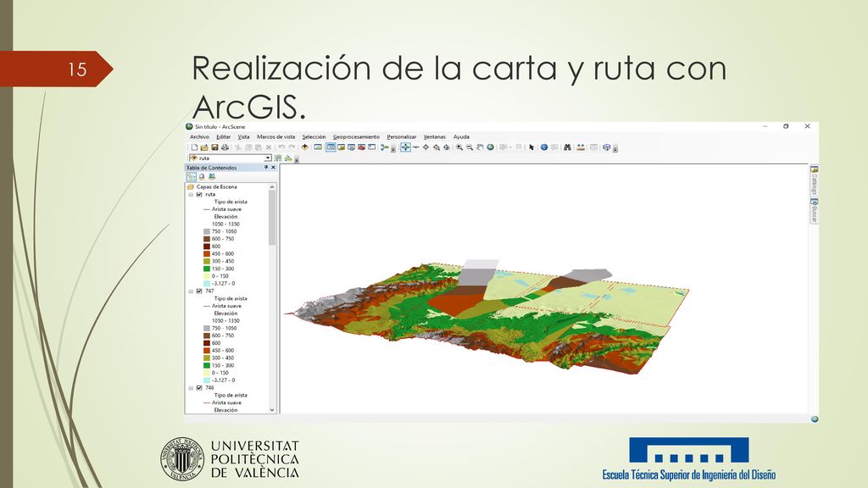Open the ArcToolbox red toolbox icon
The height and width of the screenshot is (488, 868).
tap(361, 147)
